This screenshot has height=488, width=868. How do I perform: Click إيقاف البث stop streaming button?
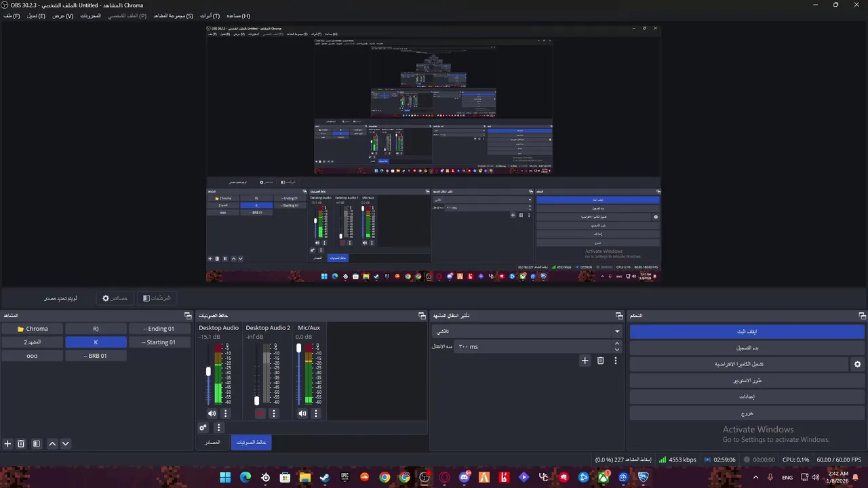747,331
